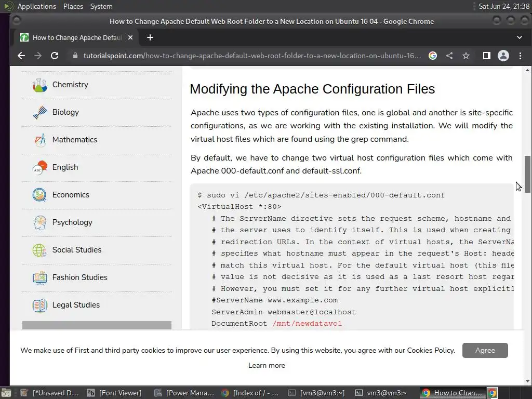
Task: Select the How to Change Apache tab
Action: click(76, 37)
